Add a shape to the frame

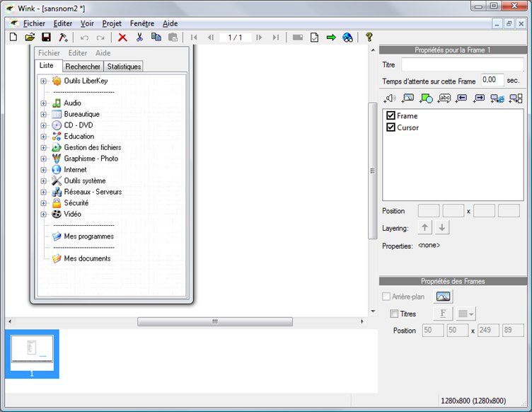[426, 98]
